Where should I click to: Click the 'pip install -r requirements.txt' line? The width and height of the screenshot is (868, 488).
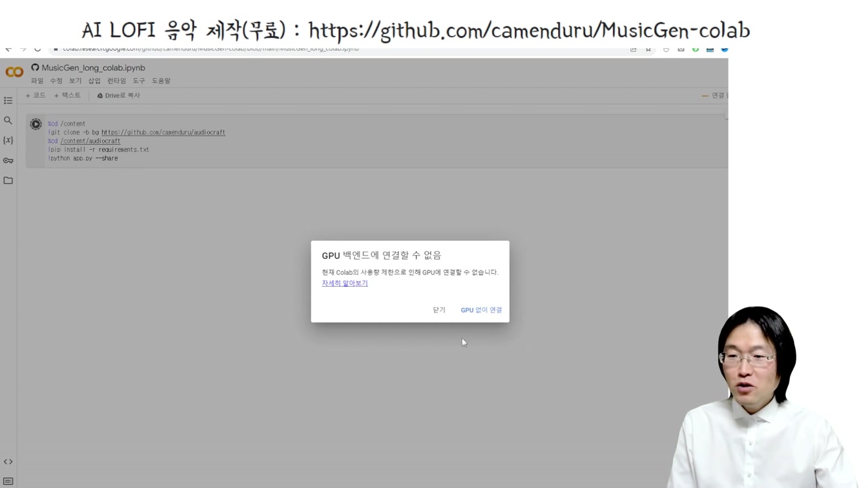[x=98, y=150]
